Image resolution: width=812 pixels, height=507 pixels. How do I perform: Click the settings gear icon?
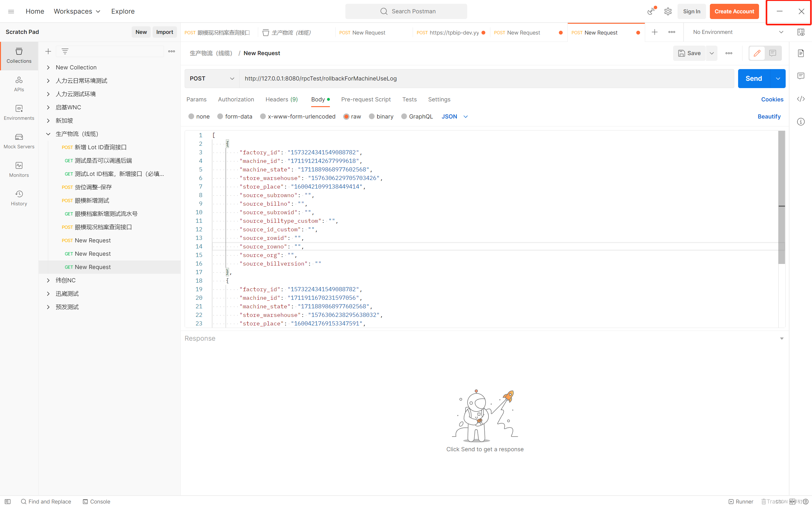(668, 11)
